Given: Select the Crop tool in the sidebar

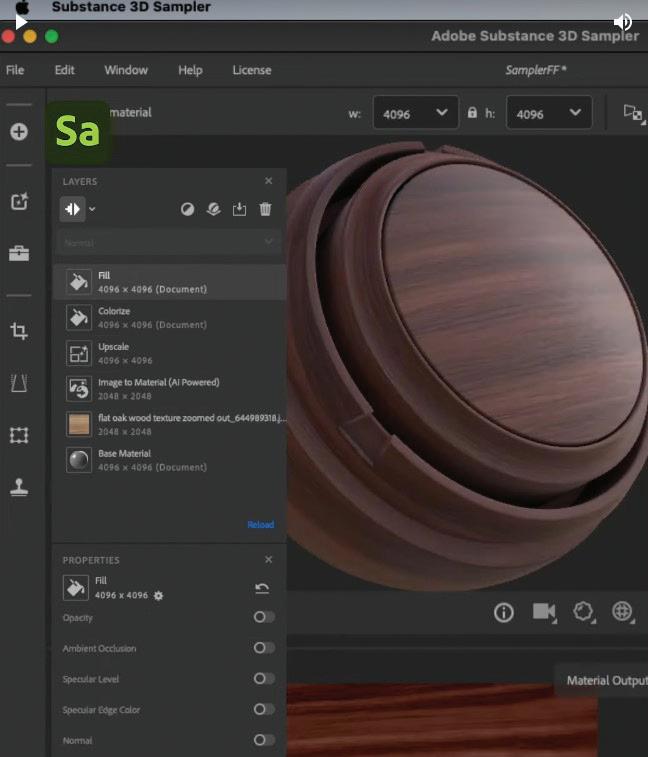Looking at the screenshot, I should 19,331.
